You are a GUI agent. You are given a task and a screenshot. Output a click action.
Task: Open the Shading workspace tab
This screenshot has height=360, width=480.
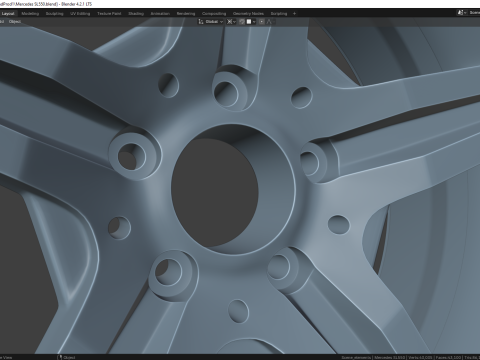[x=136, y=14]
